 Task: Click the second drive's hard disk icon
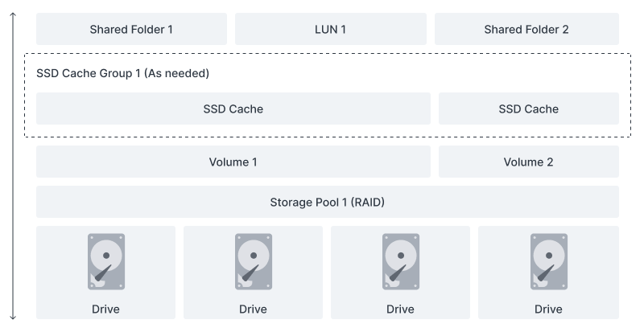254,262
